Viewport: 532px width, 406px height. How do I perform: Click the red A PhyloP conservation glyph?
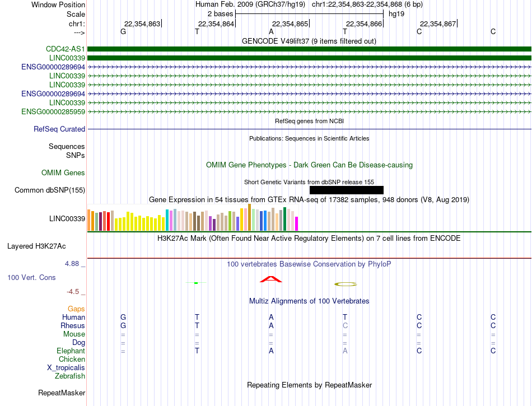(x=270, y=279)
